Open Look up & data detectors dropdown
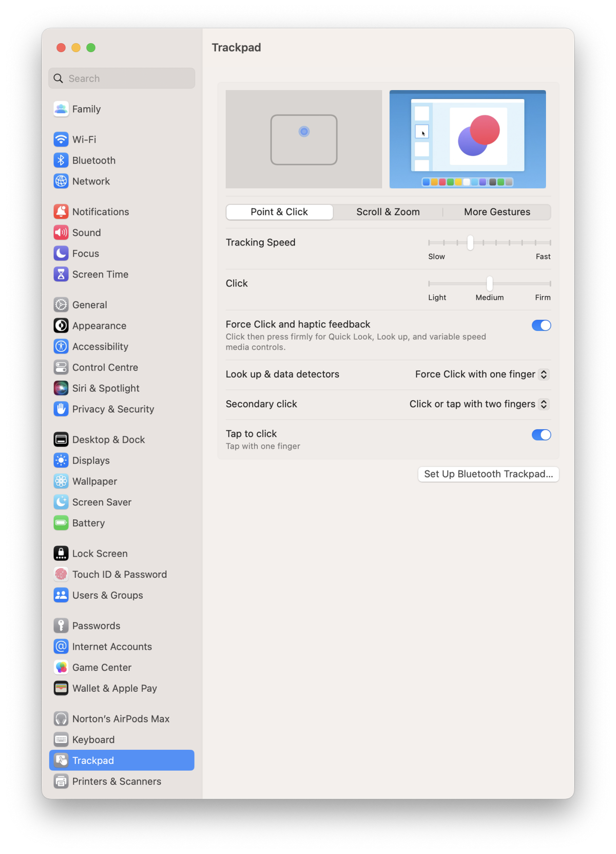 click(482, 374)
